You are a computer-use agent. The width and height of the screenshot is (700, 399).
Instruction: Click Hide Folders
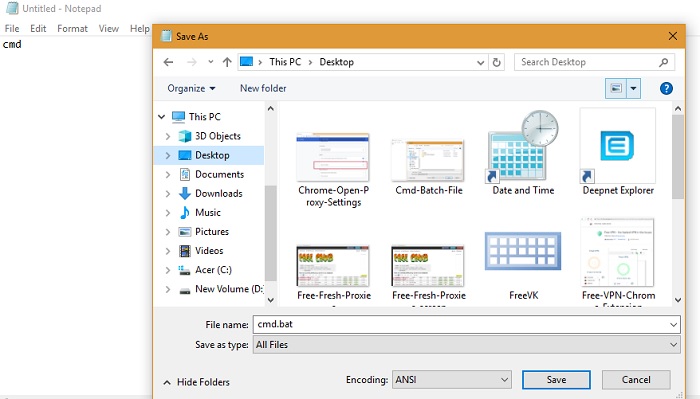click(196, 382)
